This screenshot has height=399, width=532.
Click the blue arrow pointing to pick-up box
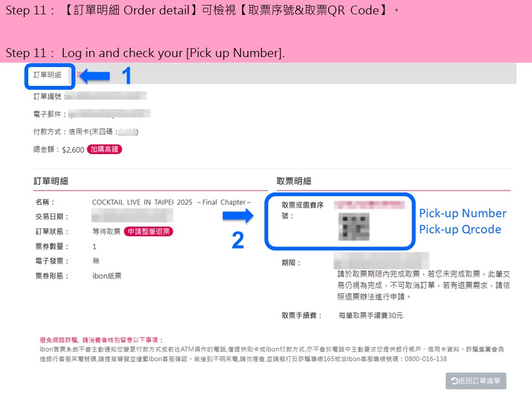[x=238, y=216]
